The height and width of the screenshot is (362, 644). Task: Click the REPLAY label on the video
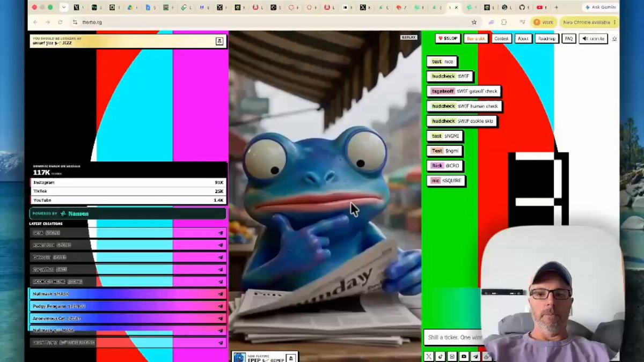coord(408,37)
